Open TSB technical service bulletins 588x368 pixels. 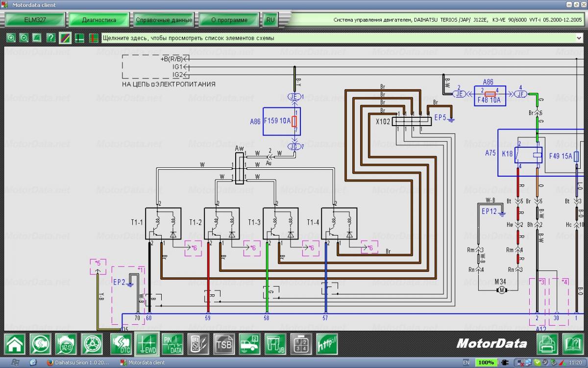click(223, 343)
